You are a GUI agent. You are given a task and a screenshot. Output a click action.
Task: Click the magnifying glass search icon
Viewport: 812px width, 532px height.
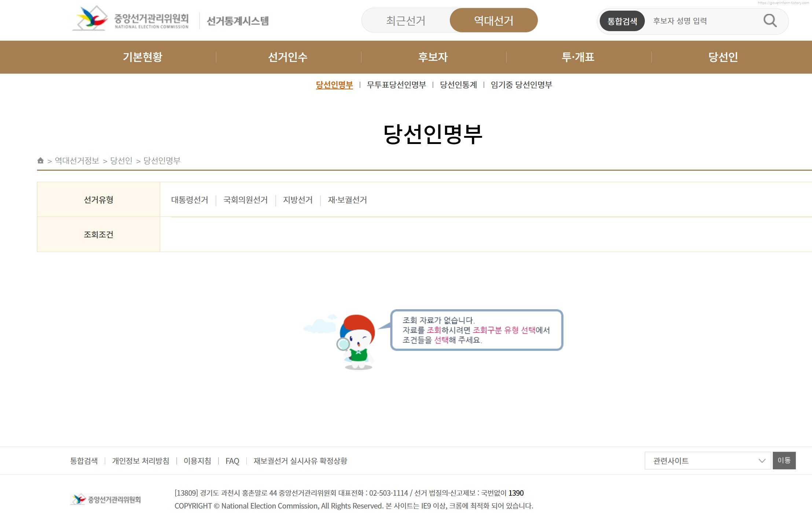click(x=770, y=21)
